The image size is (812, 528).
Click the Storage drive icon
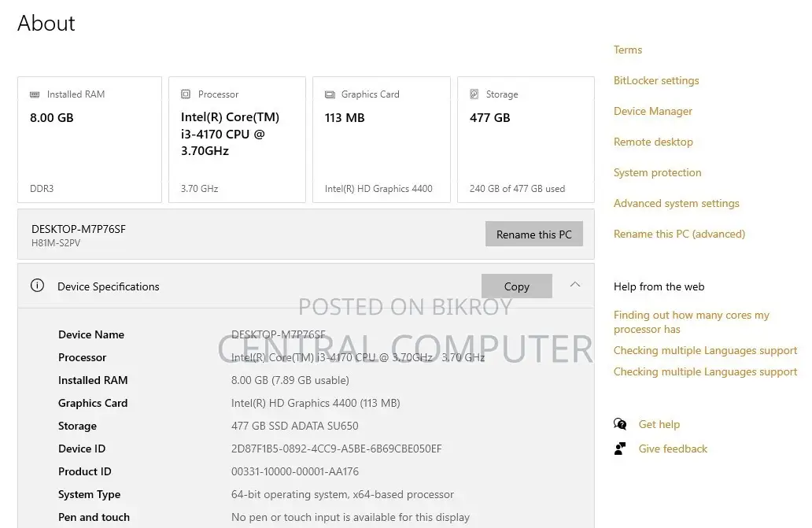click(474, 94)
